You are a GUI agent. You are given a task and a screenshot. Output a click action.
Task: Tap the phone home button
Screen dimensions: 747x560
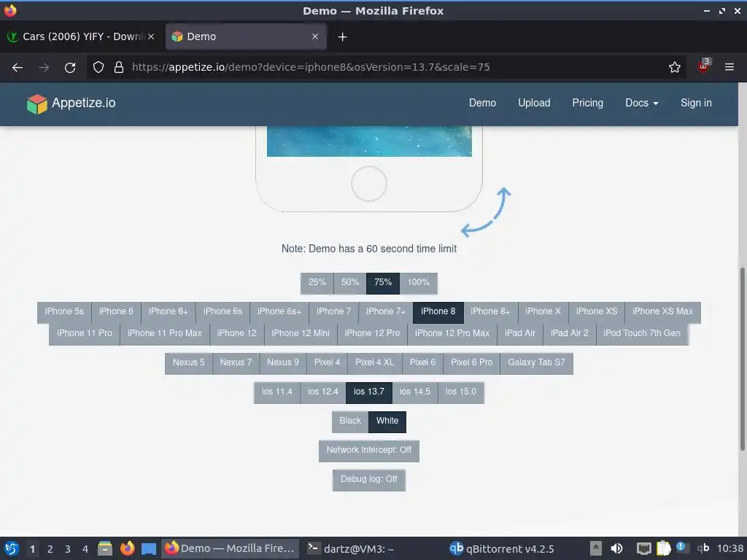point(368,184)
